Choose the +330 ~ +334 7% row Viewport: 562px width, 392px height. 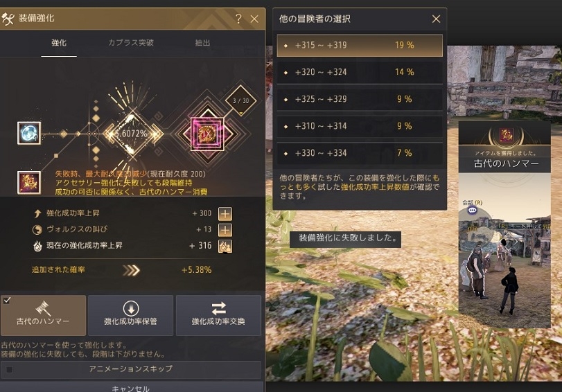pyautogui.click(x=360, y=153)
